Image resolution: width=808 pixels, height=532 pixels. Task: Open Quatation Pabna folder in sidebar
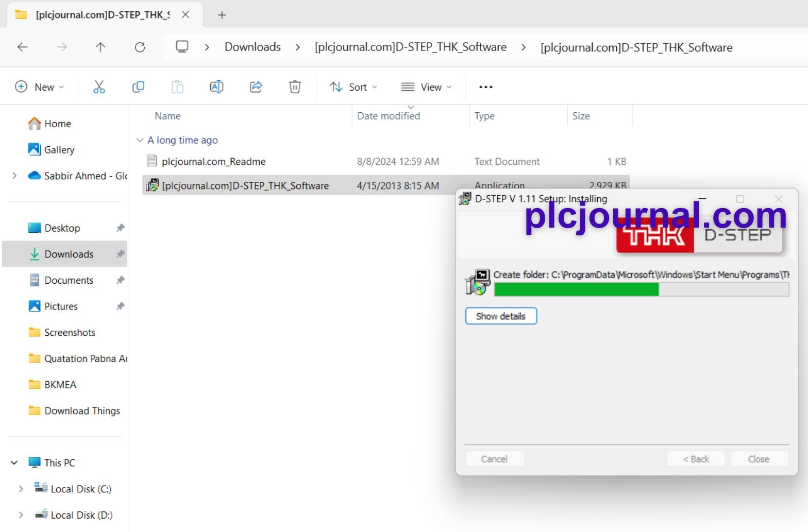[77, 358]
